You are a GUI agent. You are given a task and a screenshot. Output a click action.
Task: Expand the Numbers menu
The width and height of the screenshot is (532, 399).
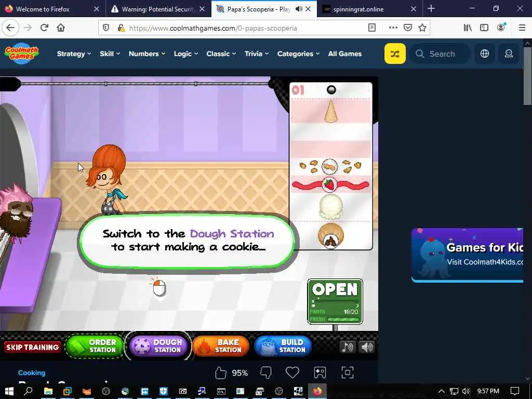[x=147, y=54]
